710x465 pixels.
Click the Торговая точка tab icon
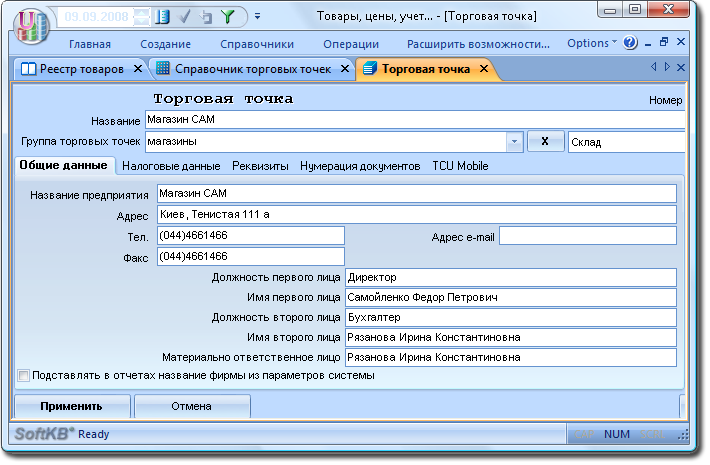[x=370, y=68]
